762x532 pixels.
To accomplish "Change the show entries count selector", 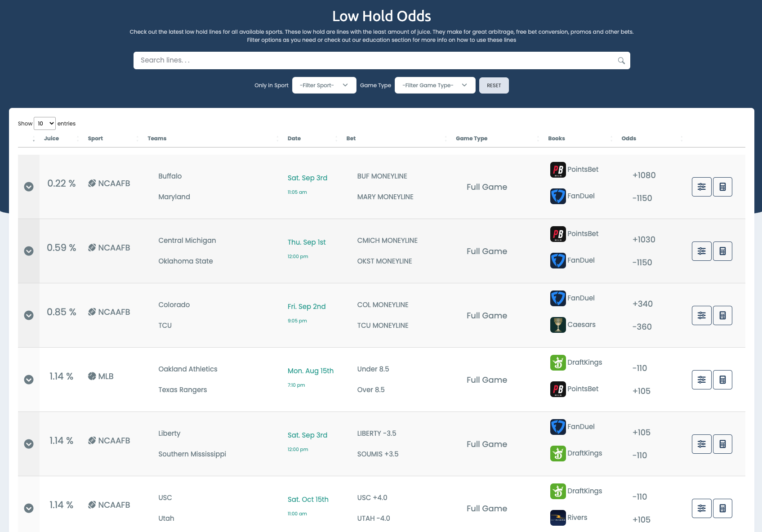I will 45,123.
